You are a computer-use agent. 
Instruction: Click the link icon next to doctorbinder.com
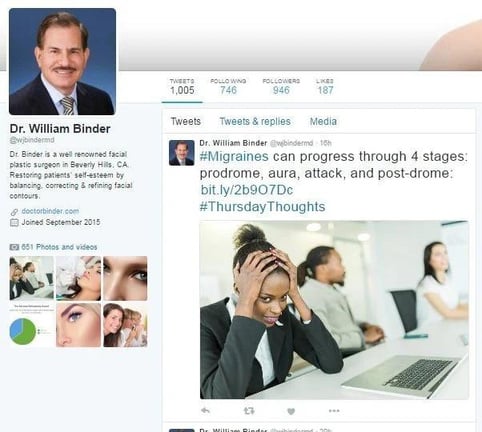[x=14, y=212]
